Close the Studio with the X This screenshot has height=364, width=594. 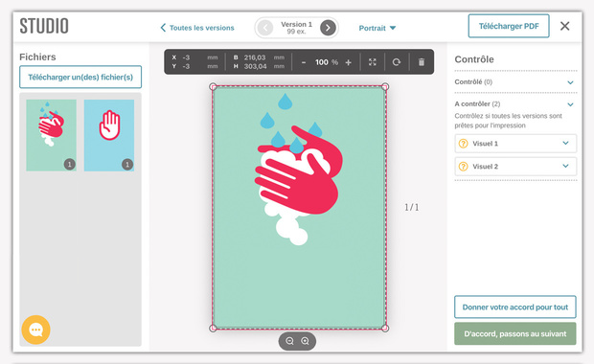(565, 26)
